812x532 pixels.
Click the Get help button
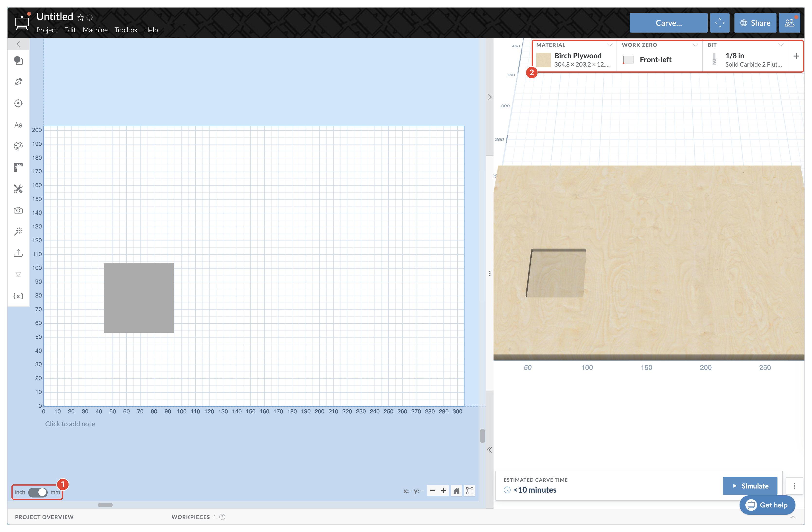(x=767, y=505)
